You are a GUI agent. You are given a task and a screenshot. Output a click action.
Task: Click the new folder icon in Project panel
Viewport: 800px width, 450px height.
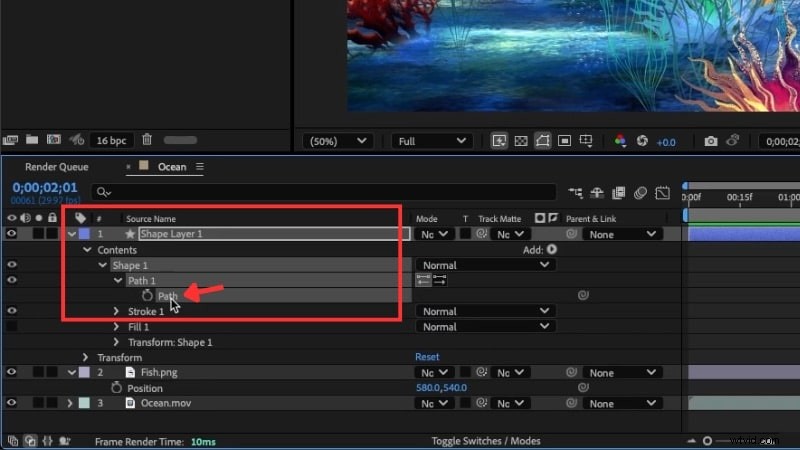(x=32, y=139)
